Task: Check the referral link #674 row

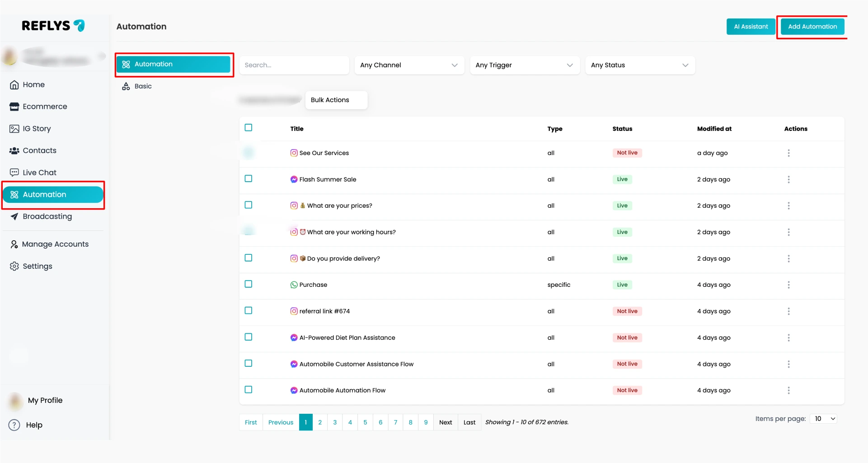Action: tap(249, 311)
